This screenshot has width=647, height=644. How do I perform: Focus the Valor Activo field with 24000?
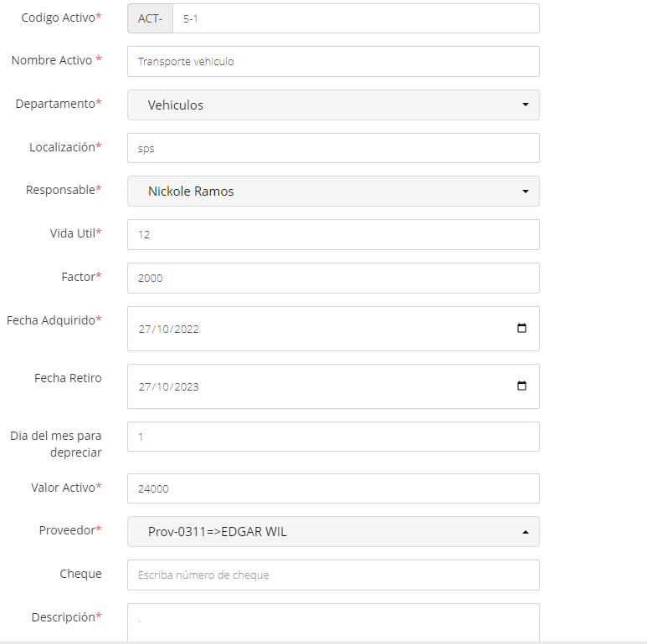(333, 488)
